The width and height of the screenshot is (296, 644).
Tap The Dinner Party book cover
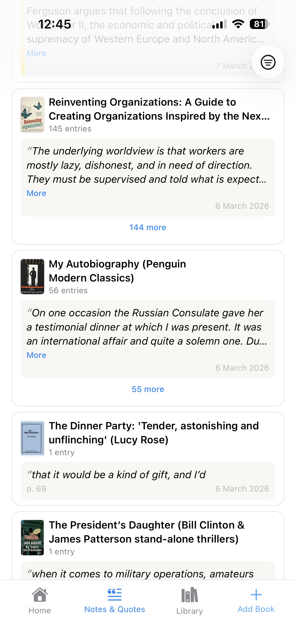pyautogui.click(x=32, y=438)
